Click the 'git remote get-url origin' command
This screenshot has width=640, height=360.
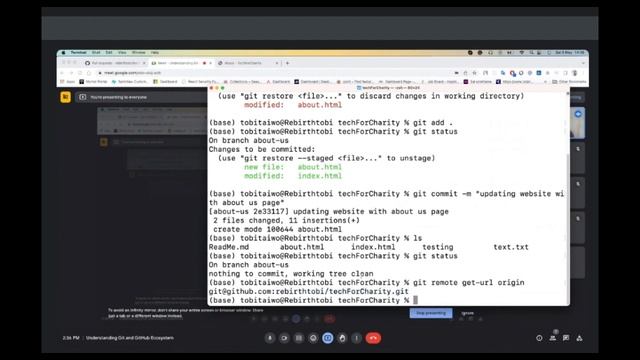coord(469,282)
